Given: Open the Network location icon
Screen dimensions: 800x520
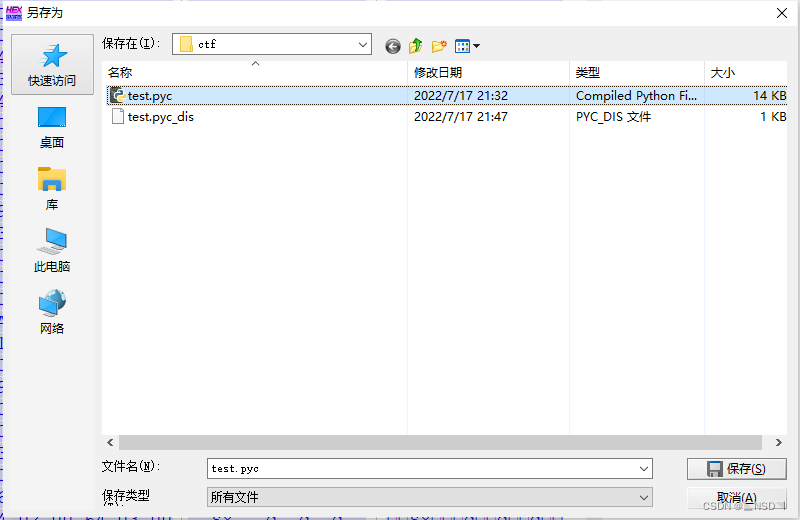Looking at the screenshot, I should click(52, 304).
